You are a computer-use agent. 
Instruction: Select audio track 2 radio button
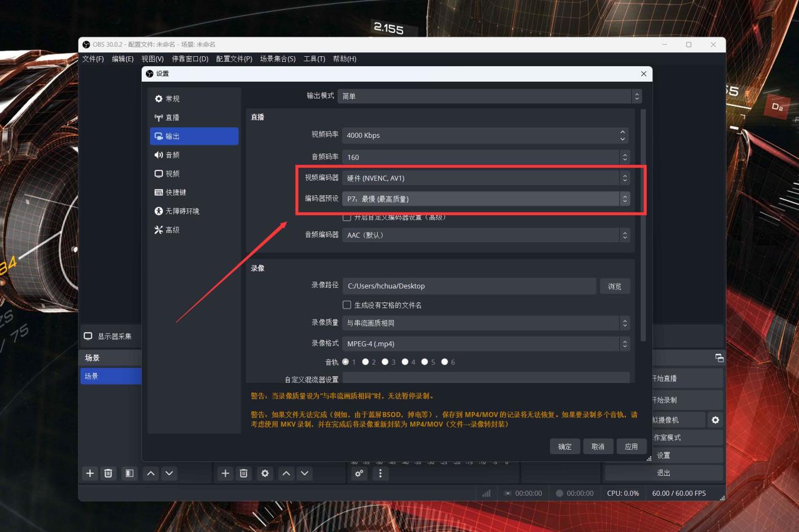point(365,362)
